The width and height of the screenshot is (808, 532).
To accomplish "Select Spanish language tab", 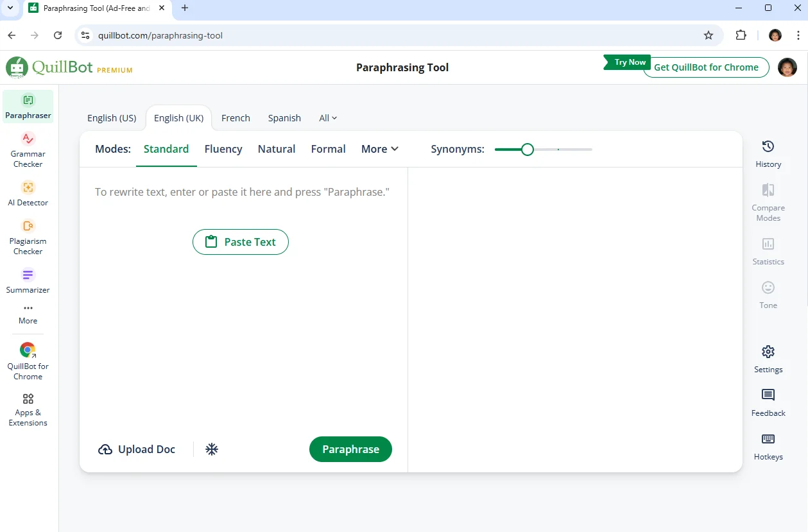I will [x=284, y=118].
